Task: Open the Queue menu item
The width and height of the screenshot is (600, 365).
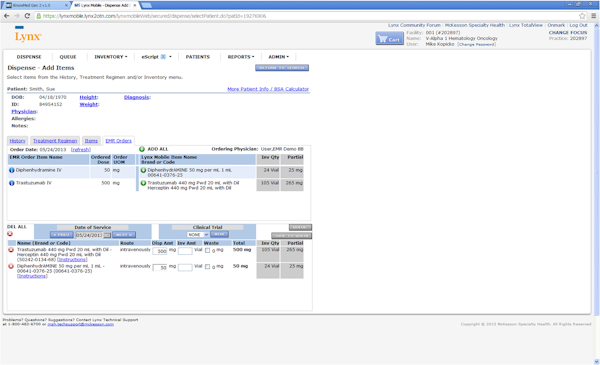Action: point(68,57)
